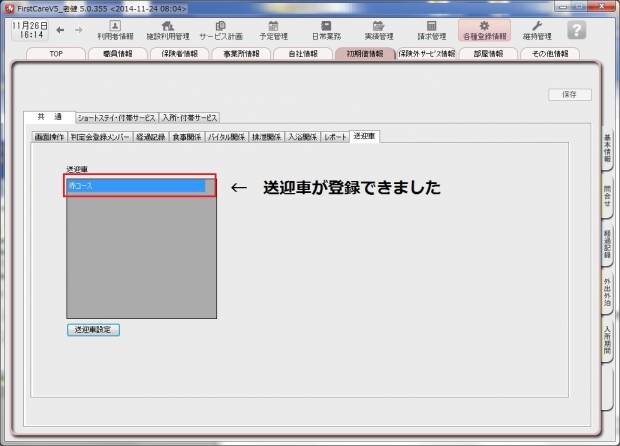Open 実績管理 toolbar icon

[378, 30]
